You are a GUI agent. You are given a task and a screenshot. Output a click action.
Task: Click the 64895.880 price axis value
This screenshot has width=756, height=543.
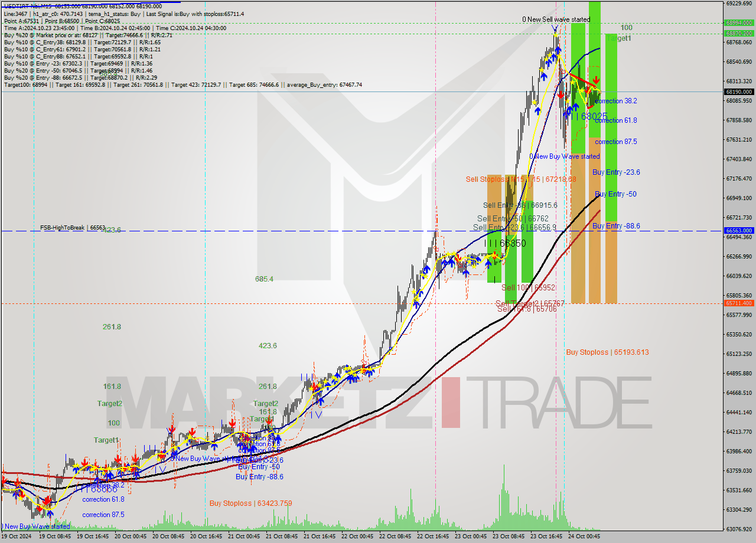(739, 373)
